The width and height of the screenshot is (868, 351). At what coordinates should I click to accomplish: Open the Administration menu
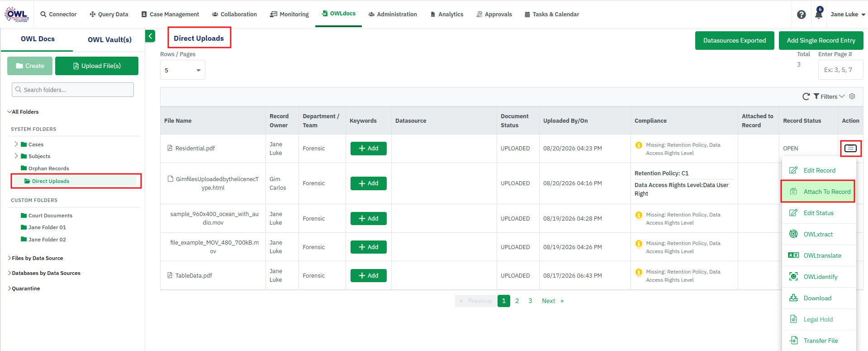[x=393, y=14]
